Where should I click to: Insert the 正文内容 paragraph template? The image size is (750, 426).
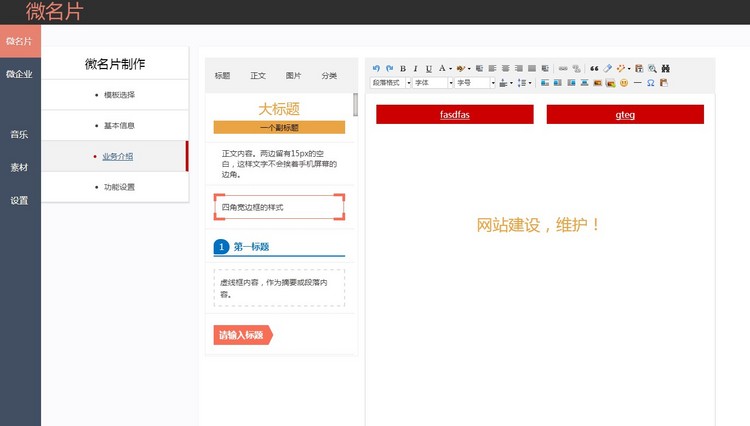click(x=279, y=164)
